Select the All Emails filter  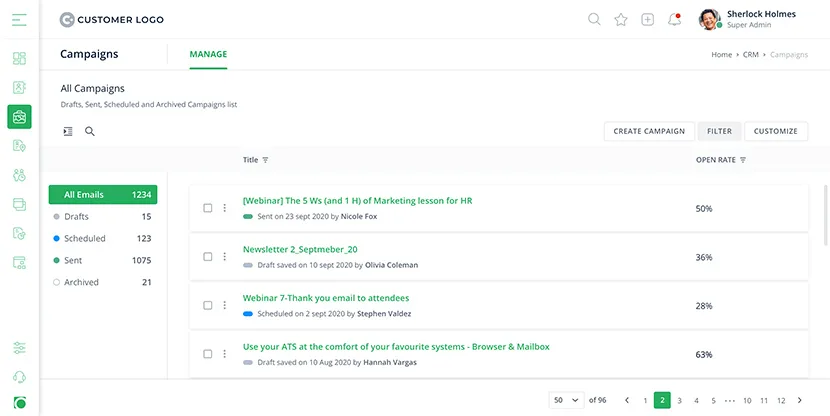tap(103, 195)
